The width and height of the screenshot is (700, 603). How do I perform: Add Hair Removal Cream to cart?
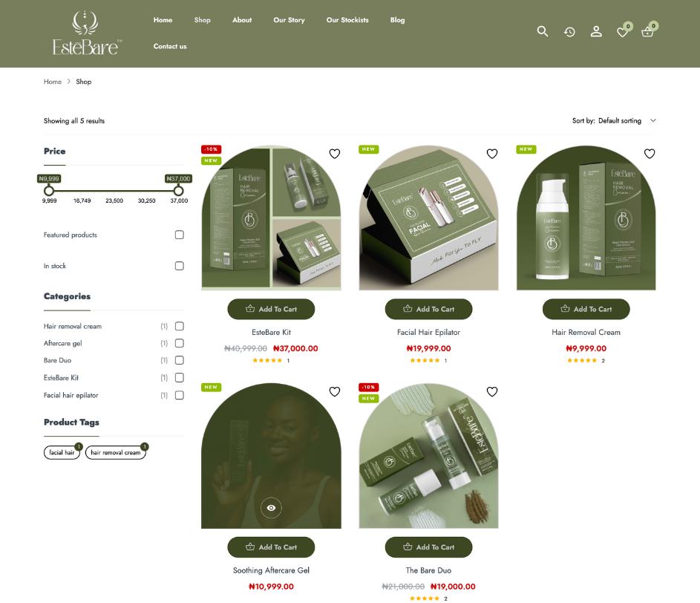click(586, 309)
